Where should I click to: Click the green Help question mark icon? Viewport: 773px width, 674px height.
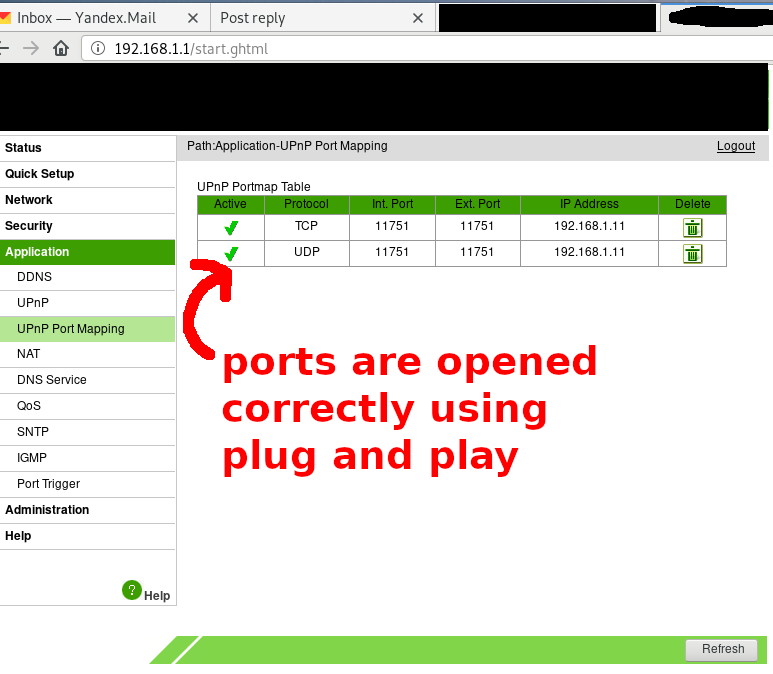pos(132,590)
